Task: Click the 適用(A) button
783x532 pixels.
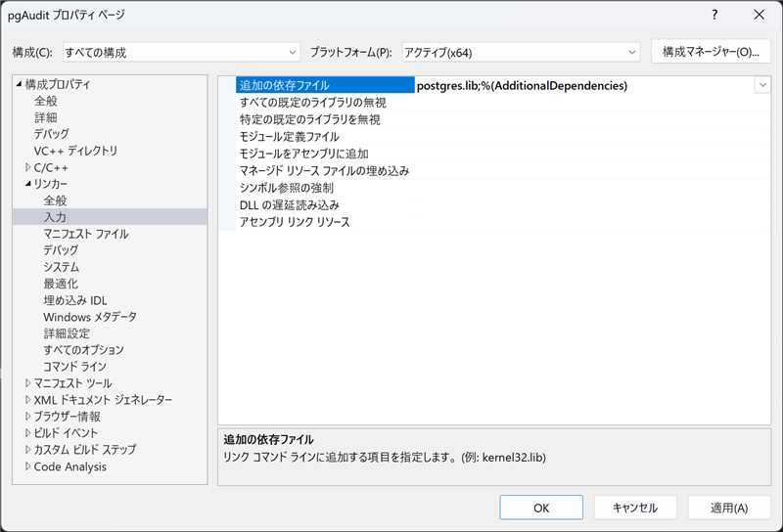Action: pyautogui.click(x=729, y=508)
